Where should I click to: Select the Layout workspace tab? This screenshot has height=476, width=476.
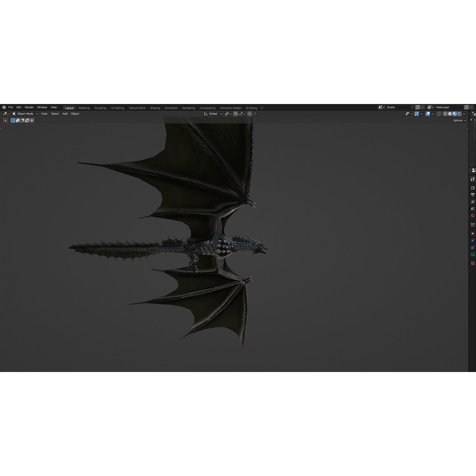pos(69,108)
